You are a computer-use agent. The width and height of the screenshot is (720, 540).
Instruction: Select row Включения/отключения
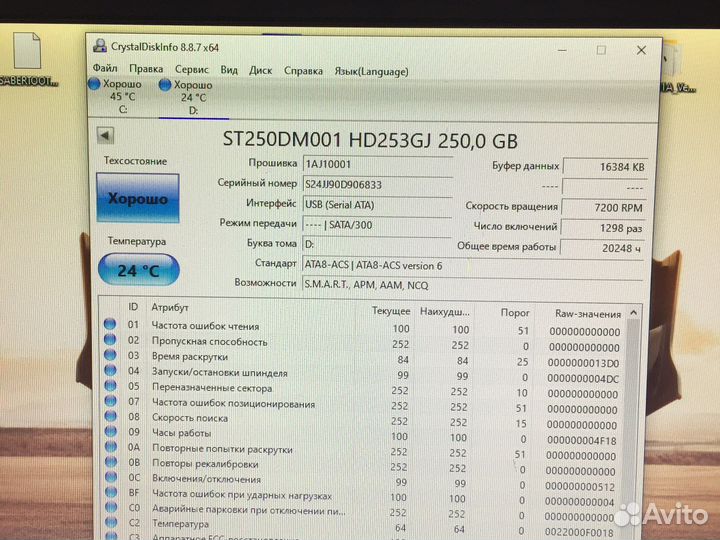pyautogui.click(x=362, y=481)
